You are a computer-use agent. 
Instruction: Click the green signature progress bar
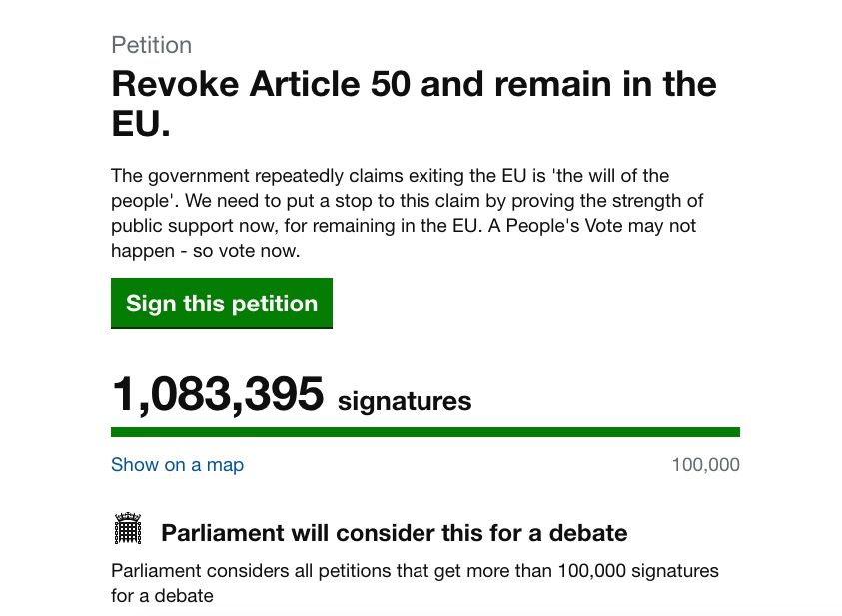pyautogui.click(x=424, y=432)
